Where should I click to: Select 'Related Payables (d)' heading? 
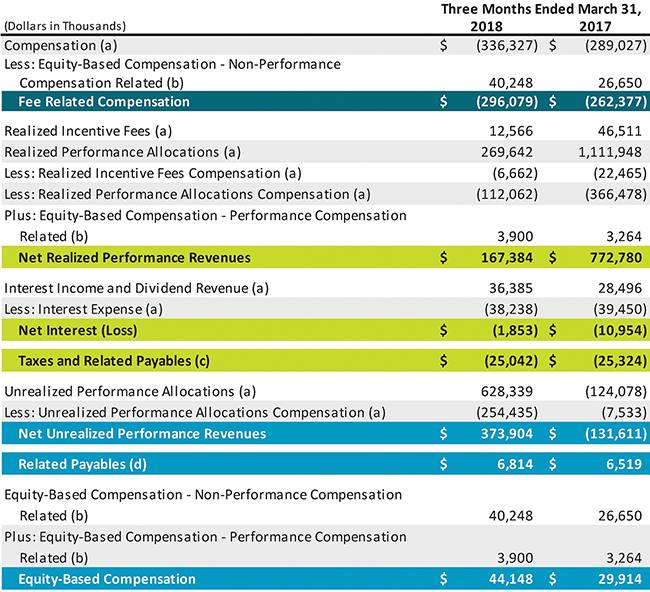[82, 464]
